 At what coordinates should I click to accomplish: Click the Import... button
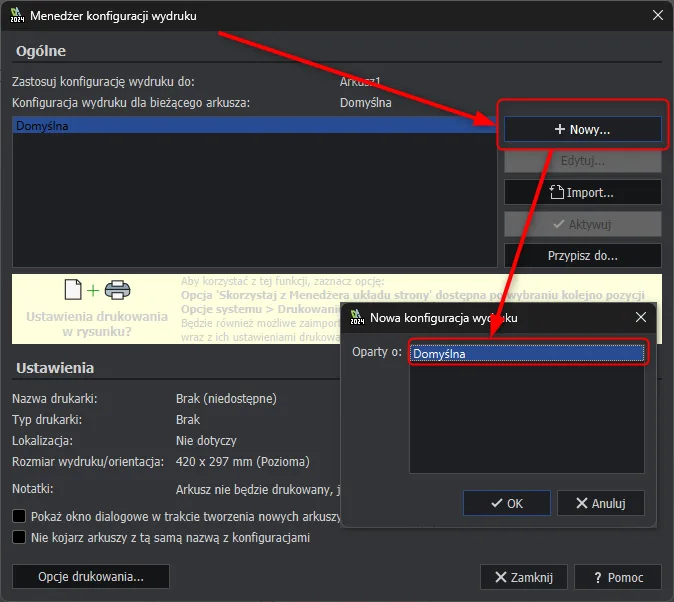click(582, 192)
